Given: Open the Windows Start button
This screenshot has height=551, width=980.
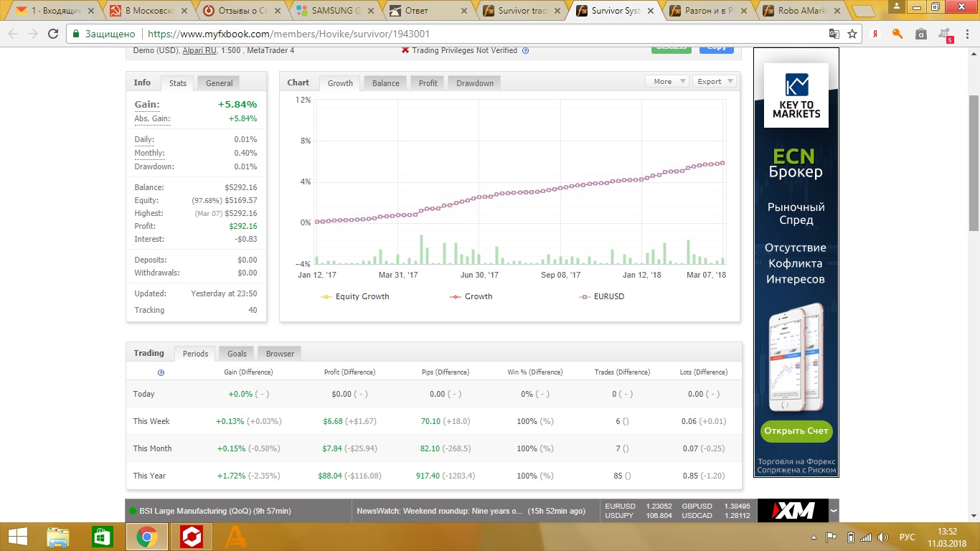Looking at the screenshot, I should pyautogui.click(x=17, y=537).
